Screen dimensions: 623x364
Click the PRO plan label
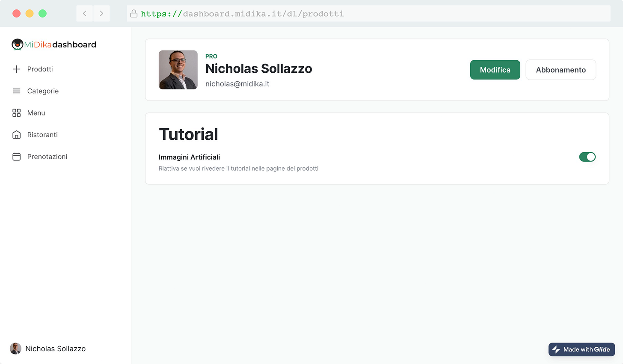(211, 56)
